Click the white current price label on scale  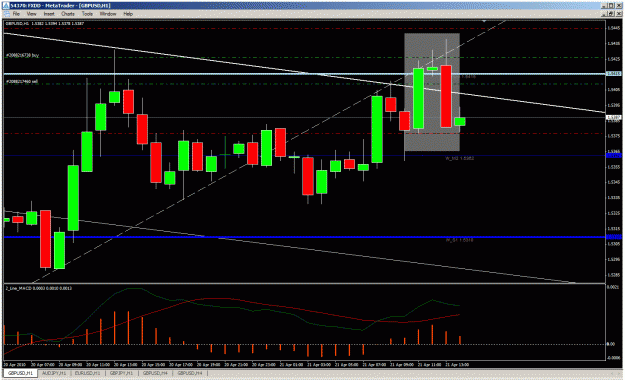tap(613, 118)
